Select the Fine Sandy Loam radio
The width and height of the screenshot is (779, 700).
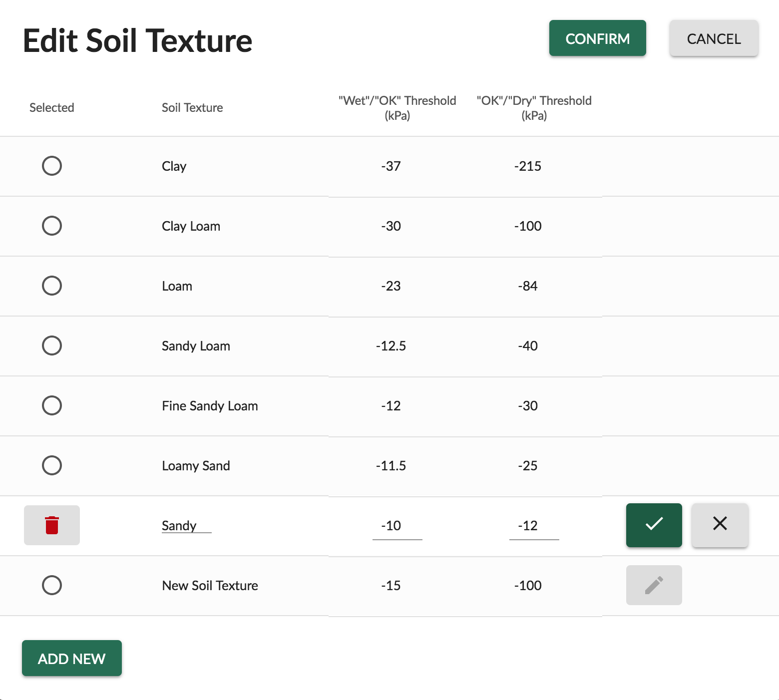pyautogui.click(x=52, y=405)
